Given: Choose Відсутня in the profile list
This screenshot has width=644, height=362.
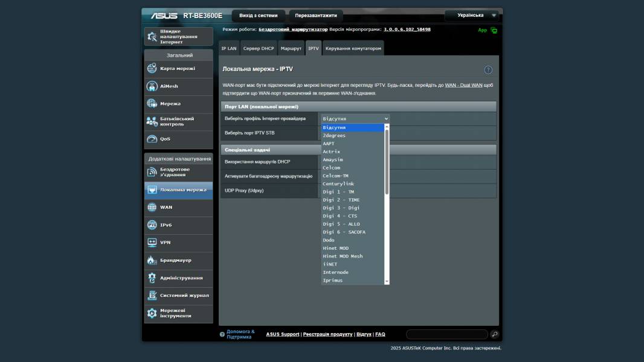Looking at the screenshot, I should [x=353, y=127].
